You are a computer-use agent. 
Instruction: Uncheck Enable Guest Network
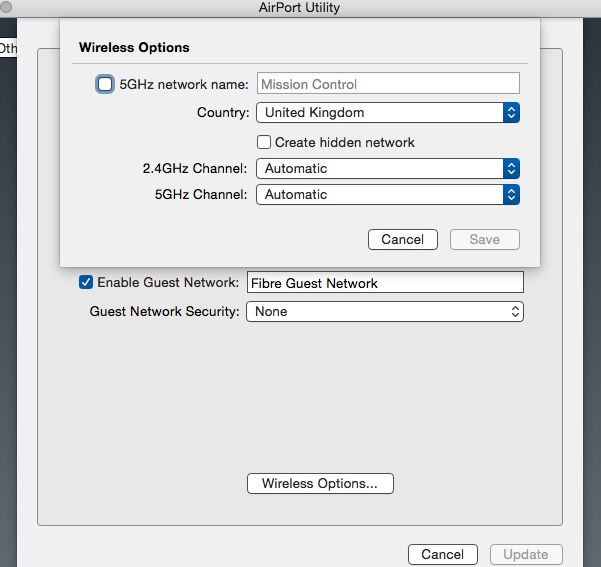[86, 282]
